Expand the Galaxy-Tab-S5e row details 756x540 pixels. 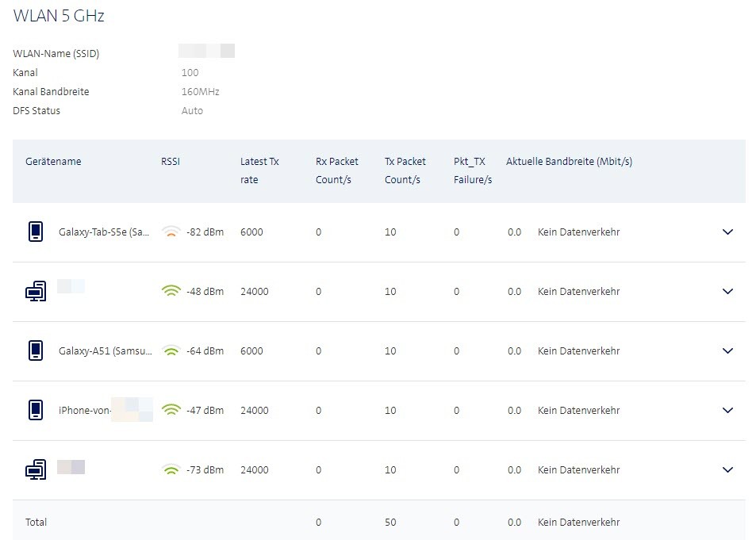coord(727,232)
